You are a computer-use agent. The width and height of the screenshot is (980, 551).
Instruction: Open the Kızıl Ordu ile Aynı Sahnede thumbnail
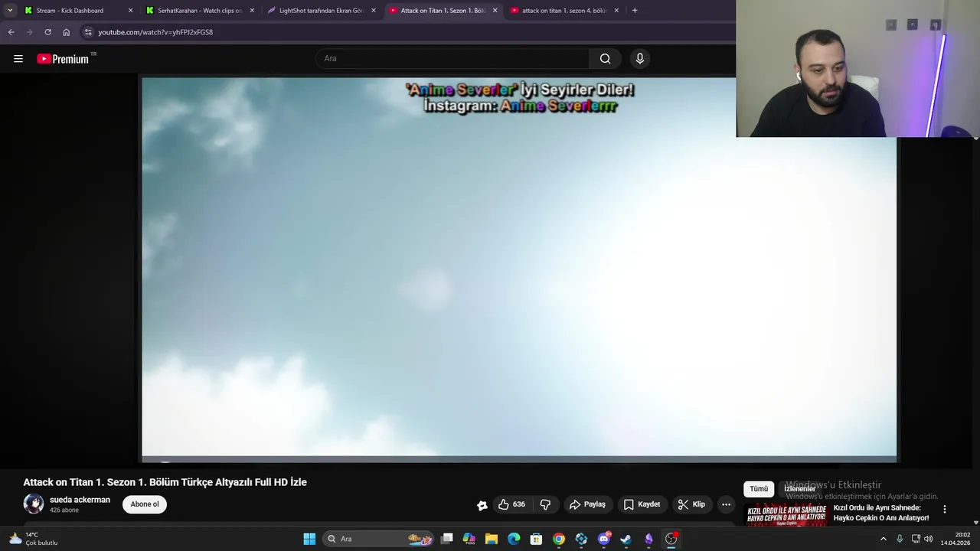[787, 515]
